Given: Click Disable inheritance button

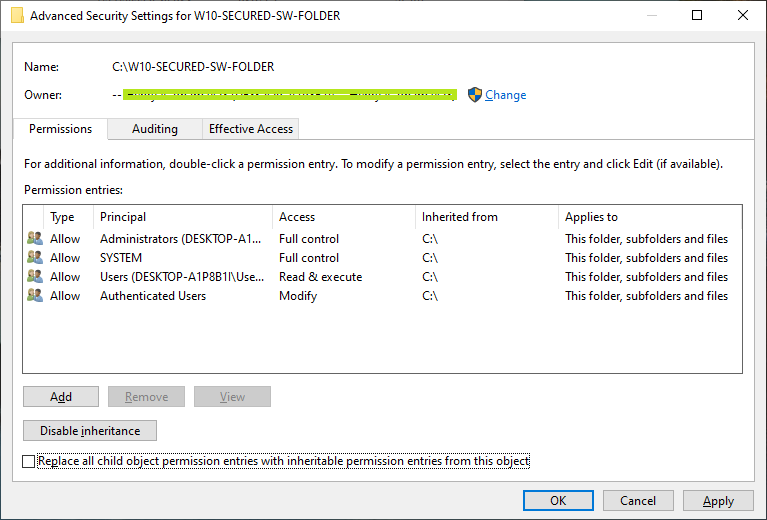Looking at the screenshot, I should (x=90, y=430).
